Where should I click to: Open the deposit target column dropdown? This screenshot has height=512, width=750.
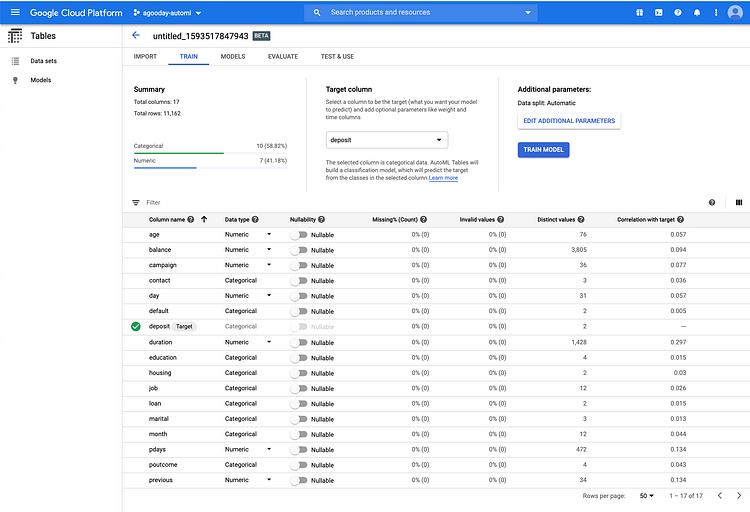tap(387, 140)
